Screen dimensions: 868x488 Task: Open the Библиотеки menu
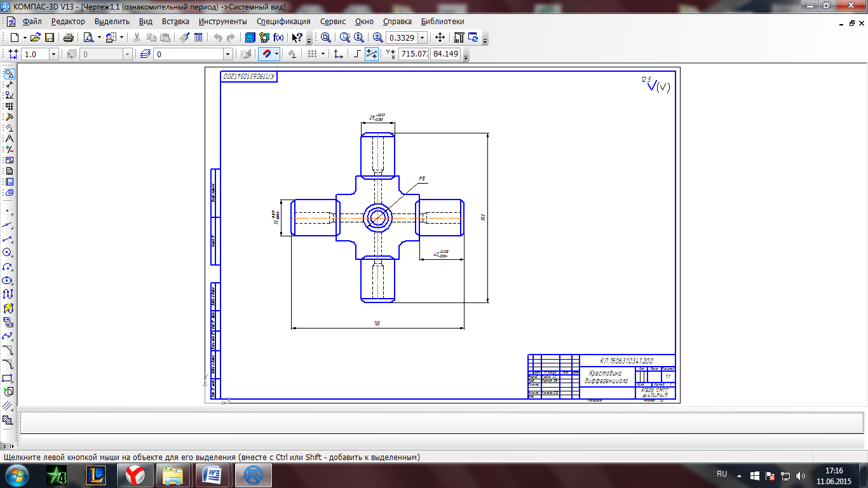tap(443, 22)
